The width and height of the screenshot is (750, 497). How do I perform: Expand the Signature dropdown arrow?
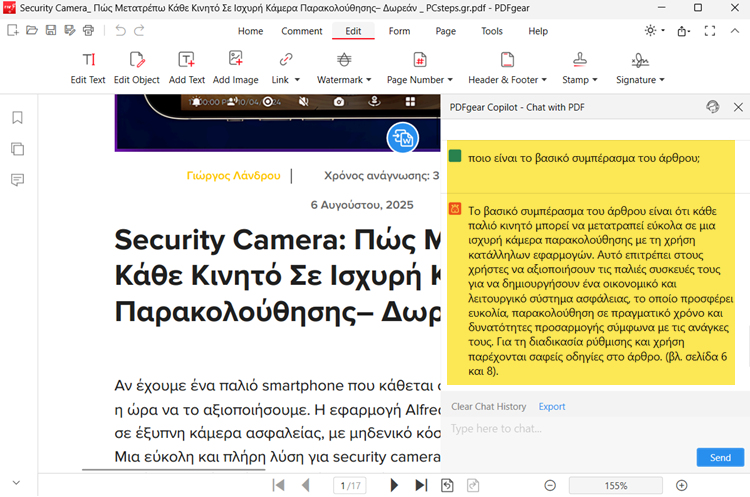point(662,80)
